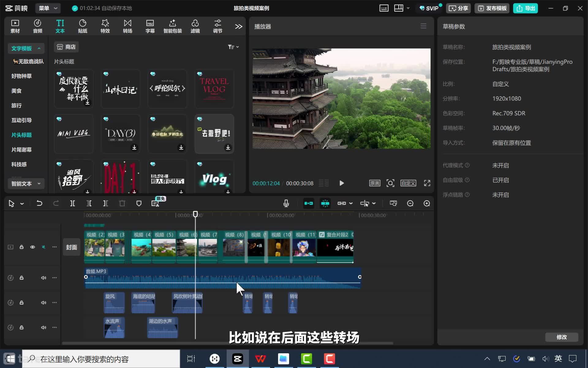The height and width of the screenshot is (368, 588).
Task: Click the preview zoom focus icon
Action: (390, 183)
